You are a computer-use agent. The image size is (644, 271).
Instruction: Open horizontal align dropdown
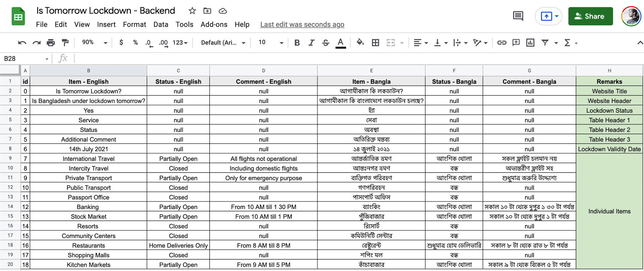pos(421,43)
